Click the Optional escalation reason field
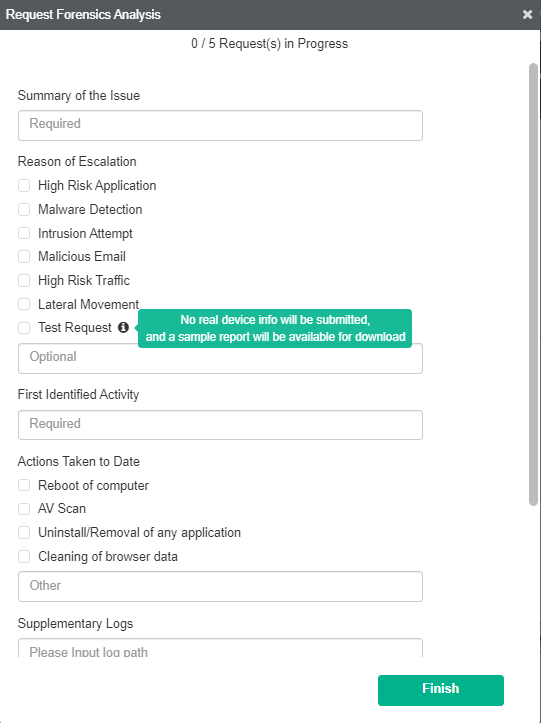541x723 pixels. [x=220, y=358]
